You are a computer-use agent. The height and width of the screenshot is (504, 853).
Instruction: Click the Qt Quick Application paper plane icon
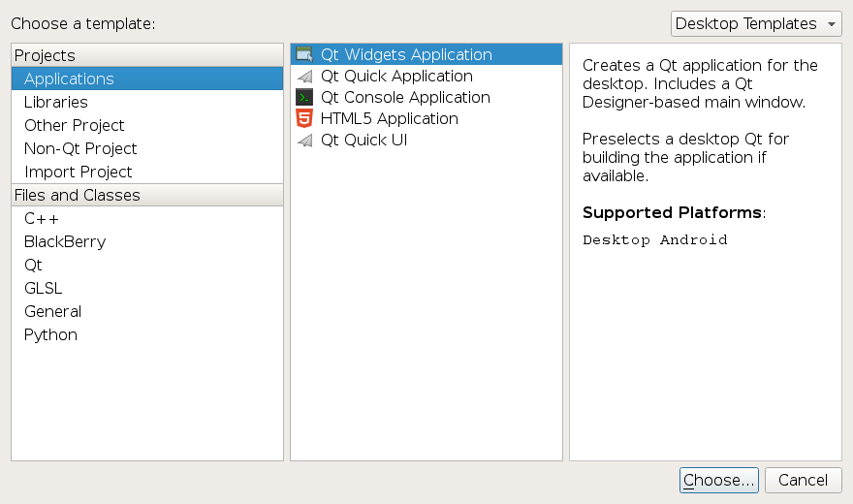(x=304, y=77)
